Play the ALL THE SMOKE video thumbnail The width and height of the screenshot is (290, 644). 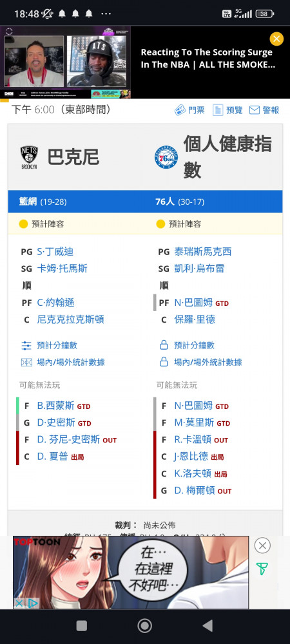pyautogui.click(x=66, y=62)
